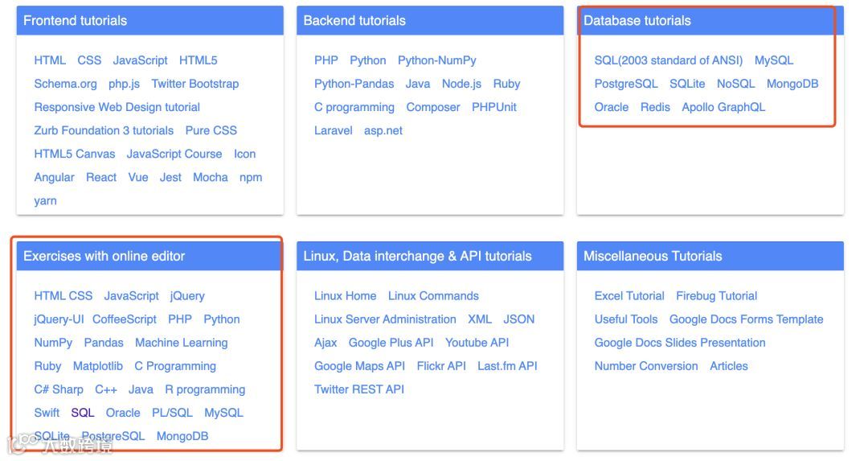Viewport: 868px width, 461px height.
Task: Go to the Twitter REST API tutorial
Action: (x=358, y=389)
